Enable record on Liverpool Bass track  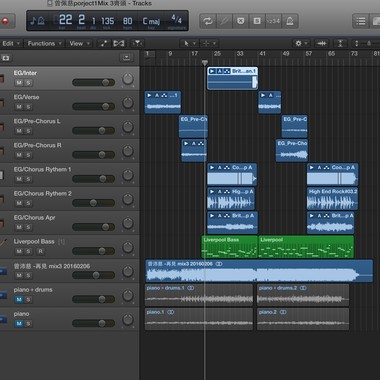pos(40,251)
